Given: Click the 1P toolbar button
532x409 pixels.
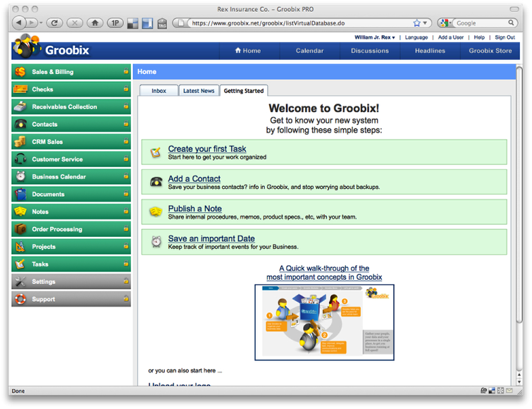Looking at the screenshot, I should (116, 23).
